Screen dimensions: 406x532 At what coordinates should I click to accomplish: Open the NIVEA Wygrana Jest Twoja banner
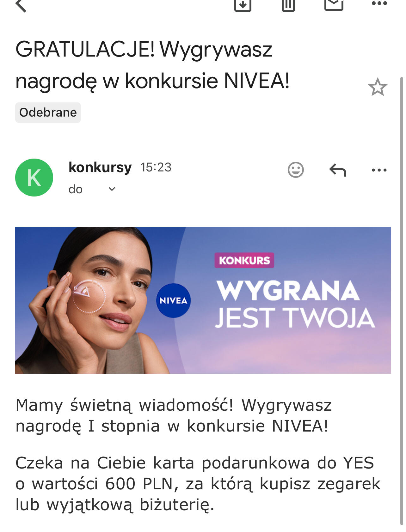point(203,300)
